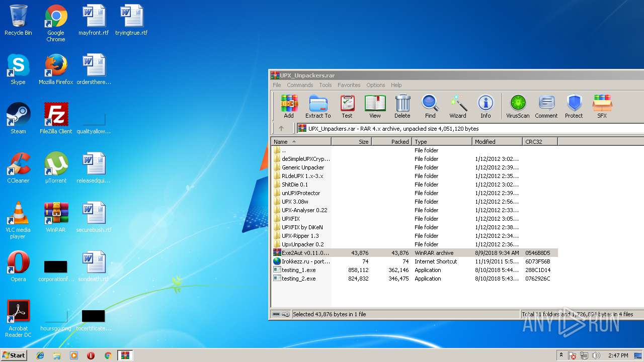Select the UPX-Analyser 0.22 folder
Screen dimensions: 644x362
click(414, 210)
